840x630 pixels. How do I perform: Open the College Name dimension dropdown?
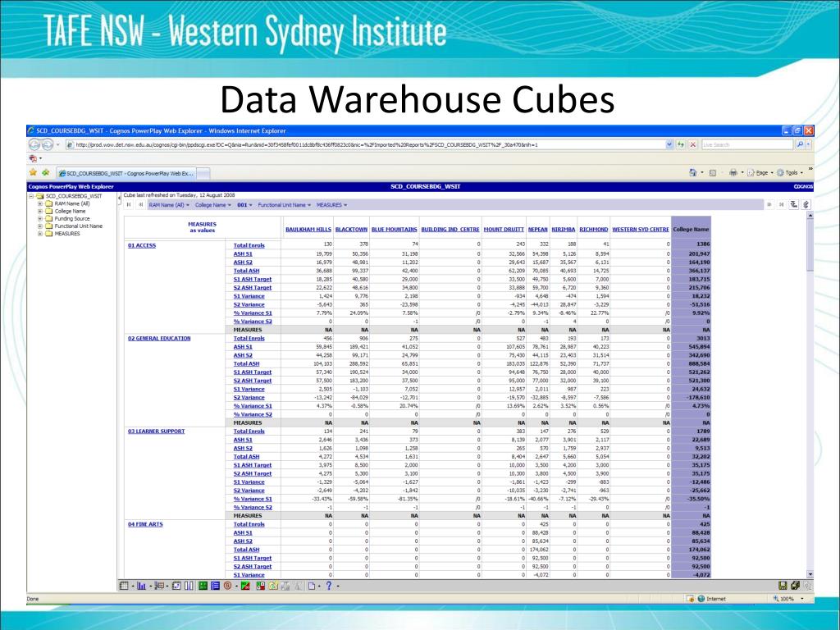click(213, 204)
